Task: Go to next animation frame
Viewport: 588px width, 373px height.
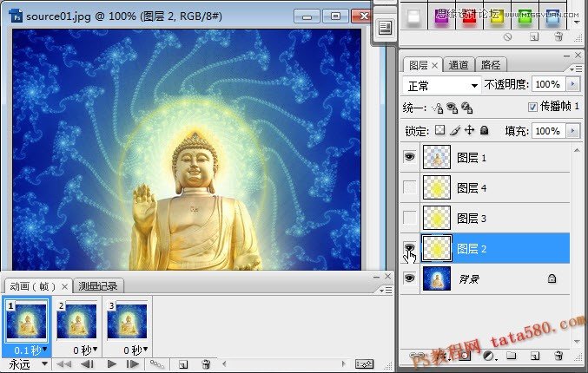Action: [132, 364]
